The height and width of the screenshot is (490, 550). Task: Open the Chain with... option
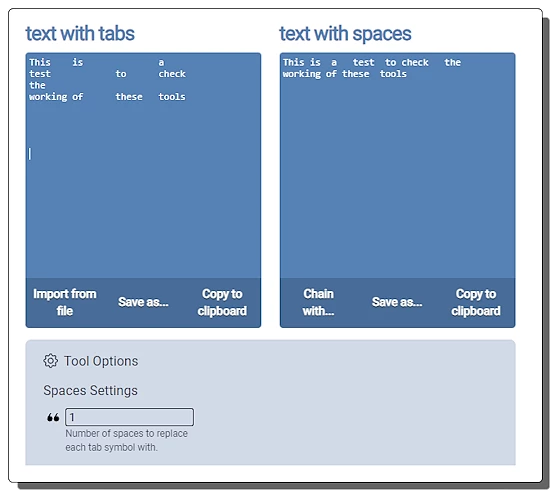318,302
